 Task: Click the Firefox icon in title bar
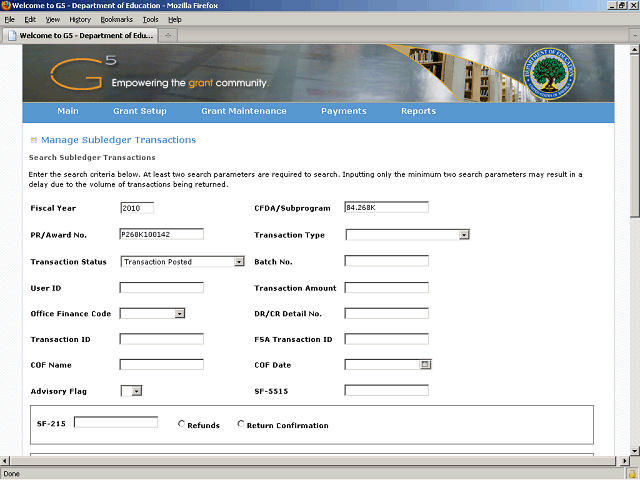tap(6, 5)
